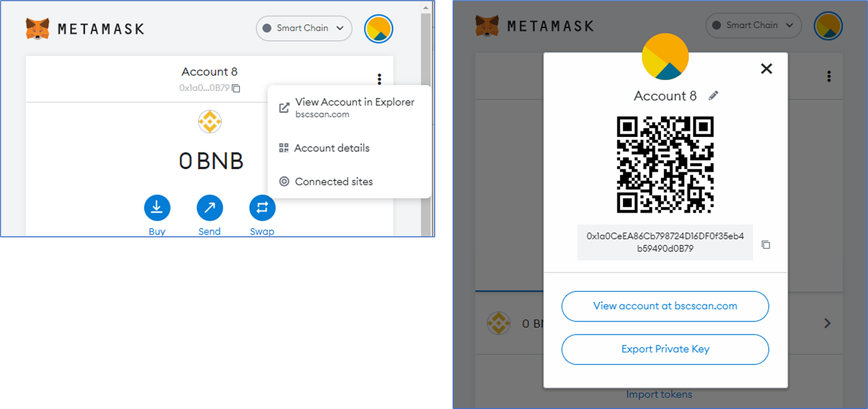Select Account details from the menu
The image size is (868, 409).
(332, 147)
